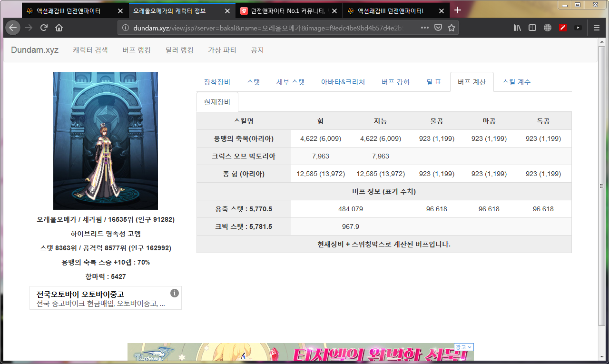The width and height of the screenshot is (609, 364).
Task: Click the address bar URL field
Action: pyautogui.click(x=269, y=28)
